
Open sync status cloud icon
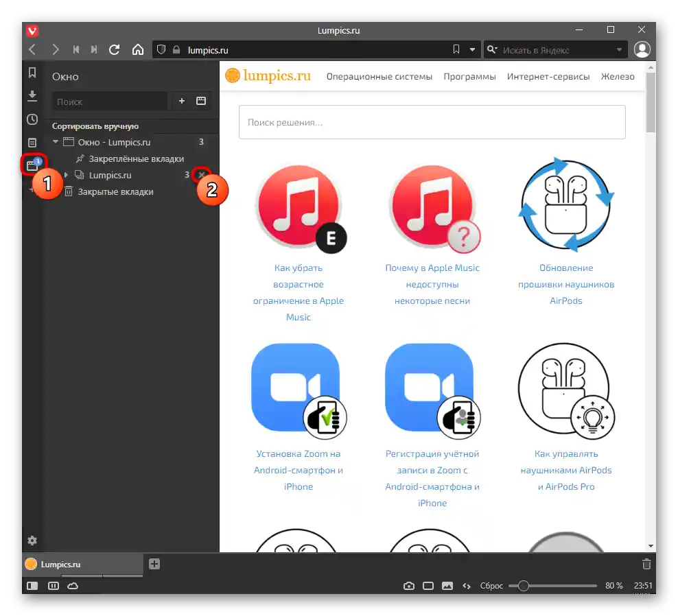pyautogui.click(x=73, y=586)
